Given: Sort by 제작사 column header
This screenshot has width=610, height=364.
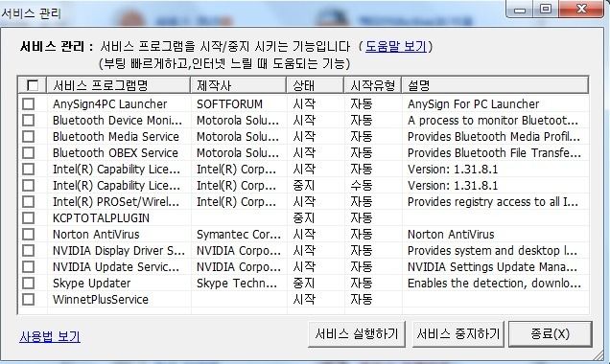Looking at the screenshot, I should pyautogui.click(x=239, y=85).
